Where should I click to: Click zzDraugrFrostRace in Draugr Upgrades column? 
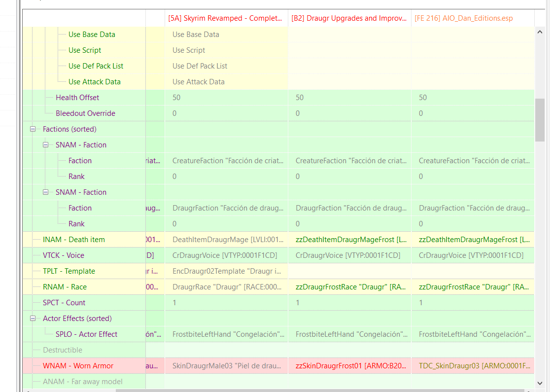[349, 287]
